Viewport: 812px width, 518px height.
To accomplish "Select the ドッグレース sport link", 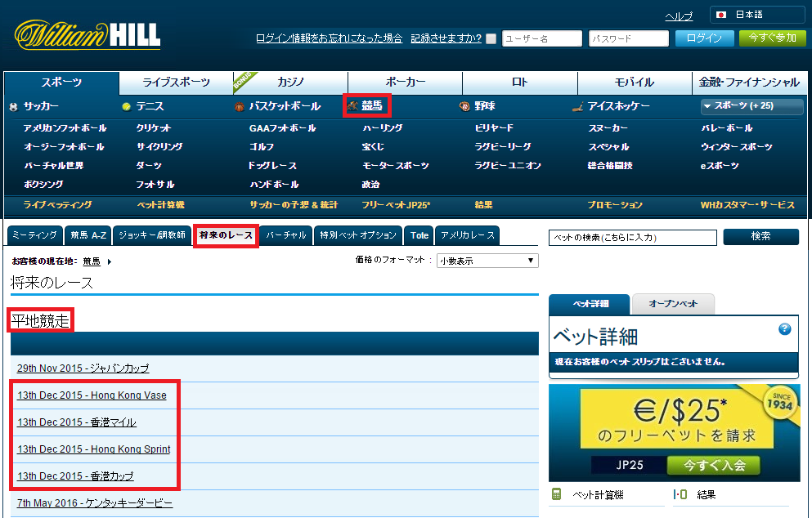I will tap(272, 166).
